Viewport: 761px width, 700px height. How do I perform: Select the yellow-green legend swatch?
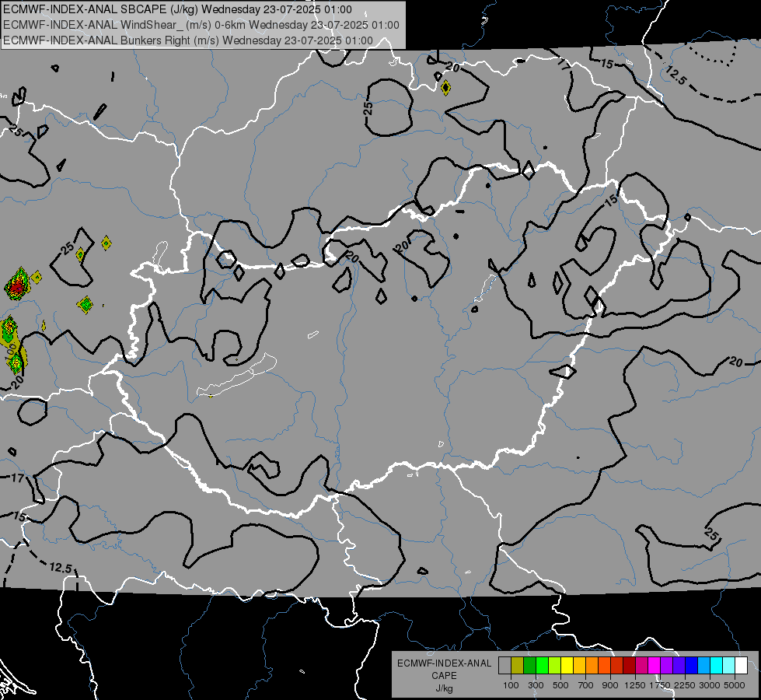[x=555, y=666]
